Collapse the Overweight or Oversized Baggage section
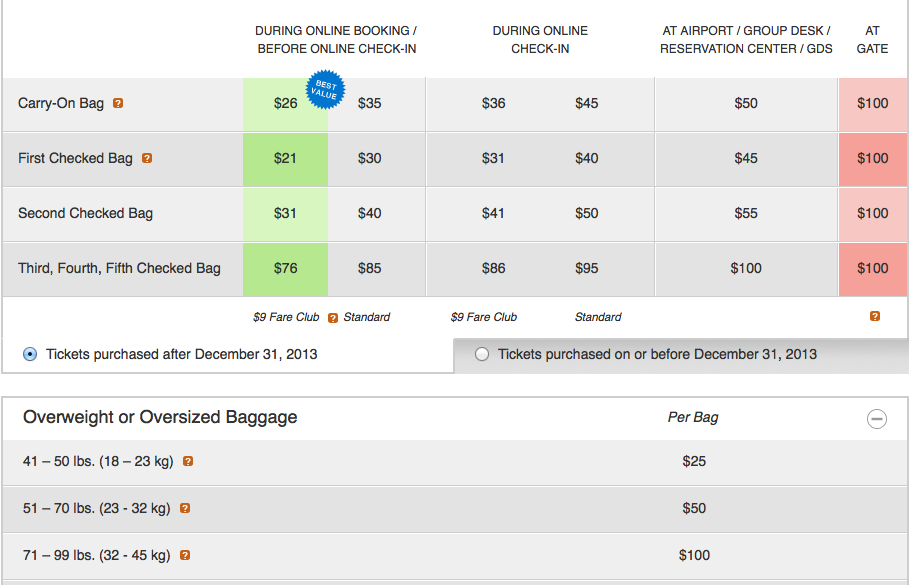912x585 pixels. point(876,419)
